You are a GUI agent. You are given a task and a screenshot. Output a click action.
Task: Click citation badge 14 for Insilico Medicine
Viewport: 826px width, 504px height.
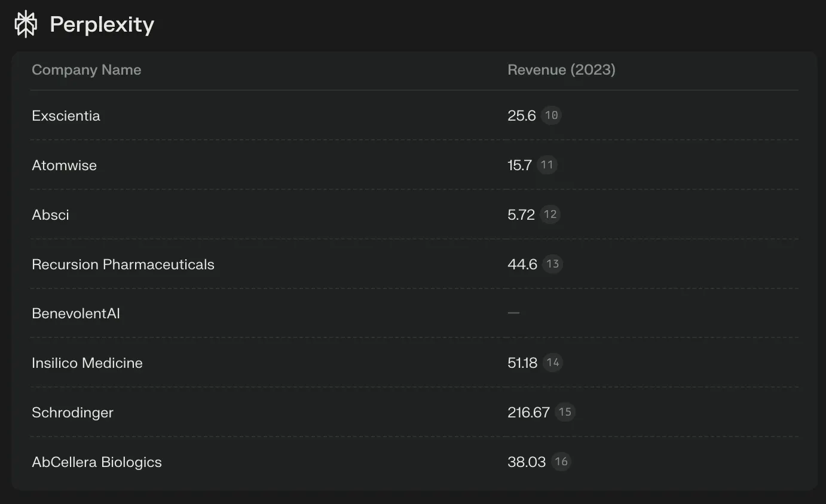click(x=552, y=362)
